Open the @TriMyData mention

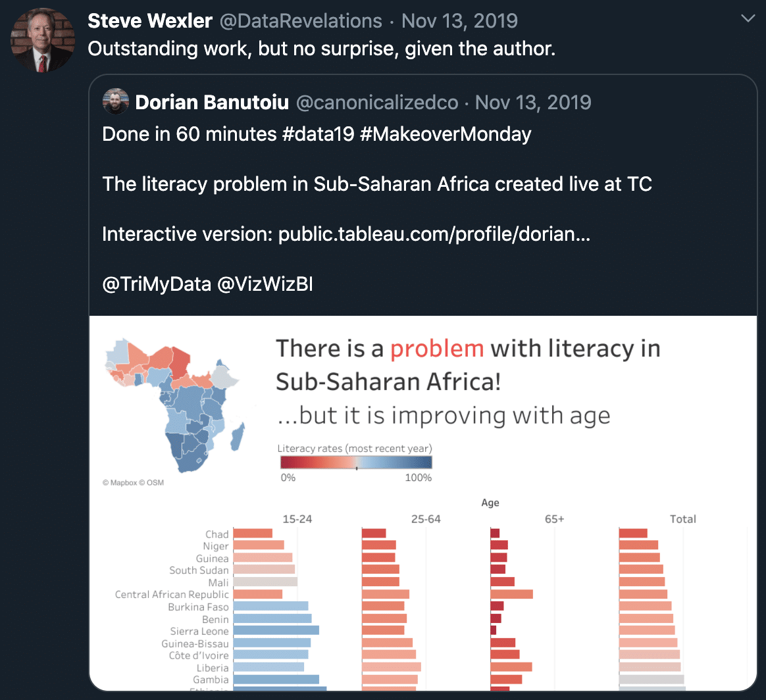[x=157, y=284]
